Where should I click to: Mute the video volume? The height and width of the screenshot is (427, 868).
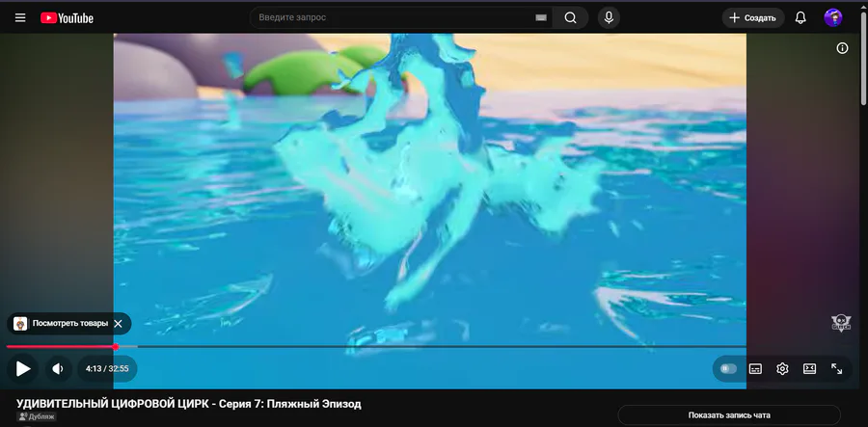pyautogui.click(x=58, y=369)
